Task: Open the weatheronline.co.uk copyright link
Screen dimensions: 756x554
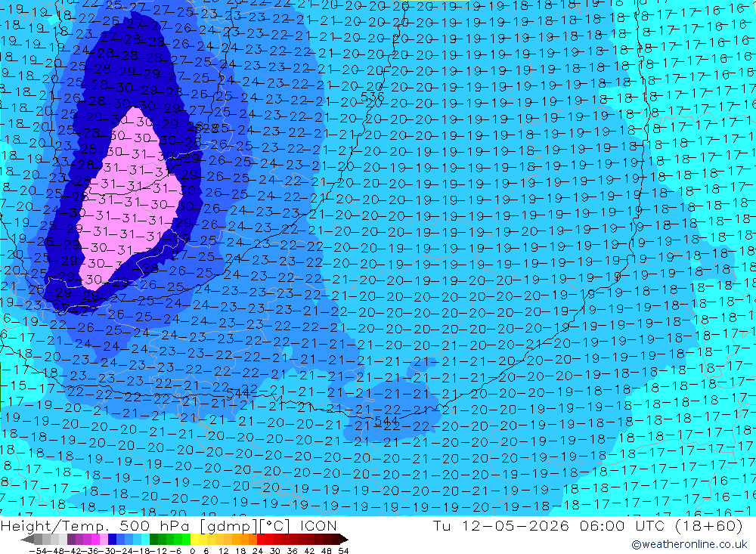Action: (x=689, y=544)
